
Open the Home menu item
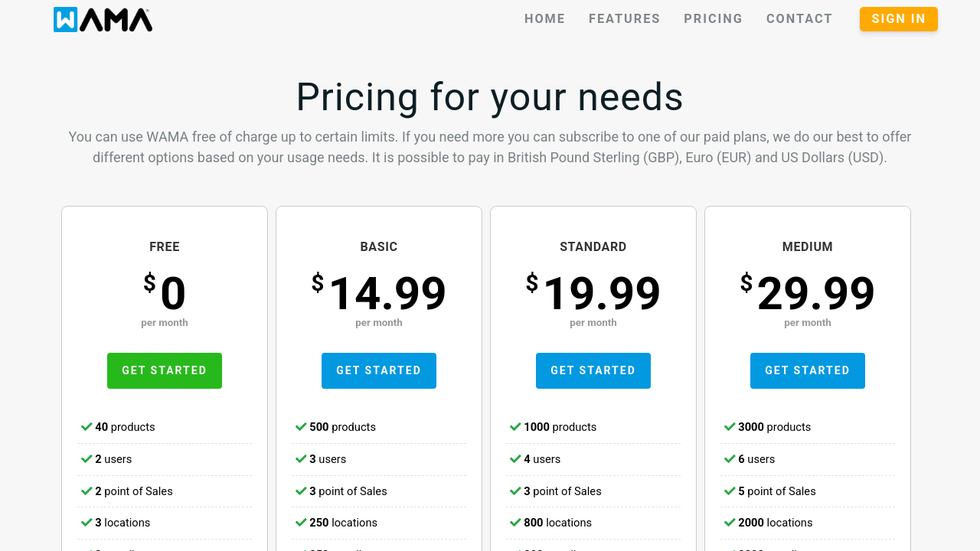(x=544, y=19)
